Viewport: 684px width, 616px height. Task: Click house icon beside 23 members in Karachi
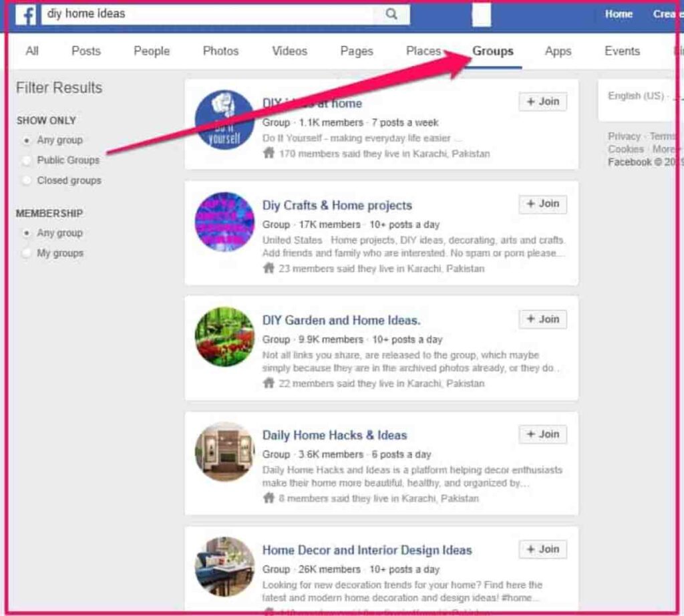pos(269,268)
